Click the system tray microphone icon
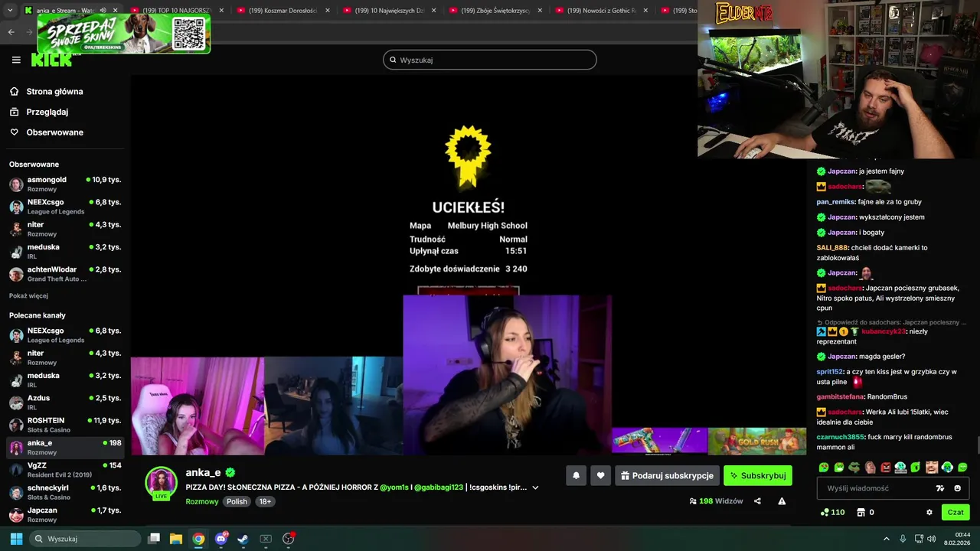Viewport: 980px width, 551px height. (x=903, y=539)
